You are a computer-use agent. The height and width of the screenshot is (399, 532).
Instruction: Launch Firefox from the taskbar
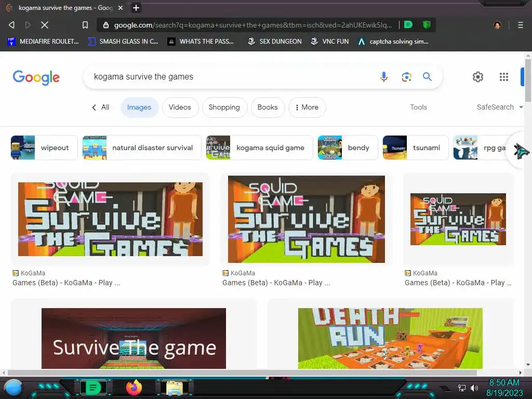coord(134,387)
